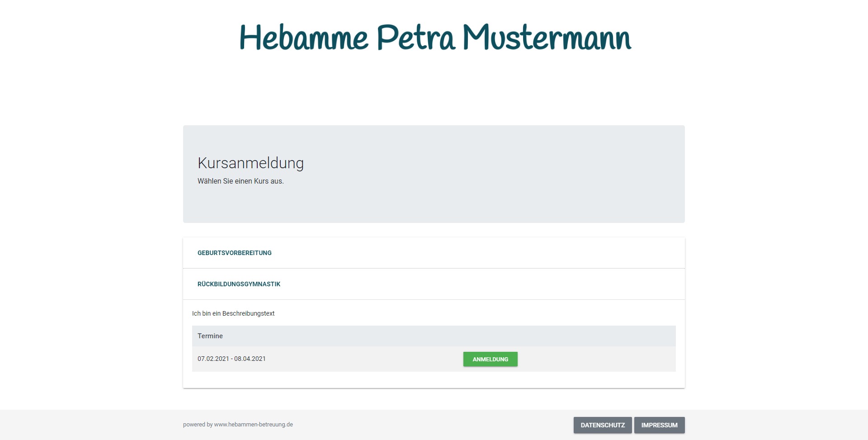The height and width of the screenshot is (440, 868).
Task: Select the Termine table header
Action: point(210,336)
